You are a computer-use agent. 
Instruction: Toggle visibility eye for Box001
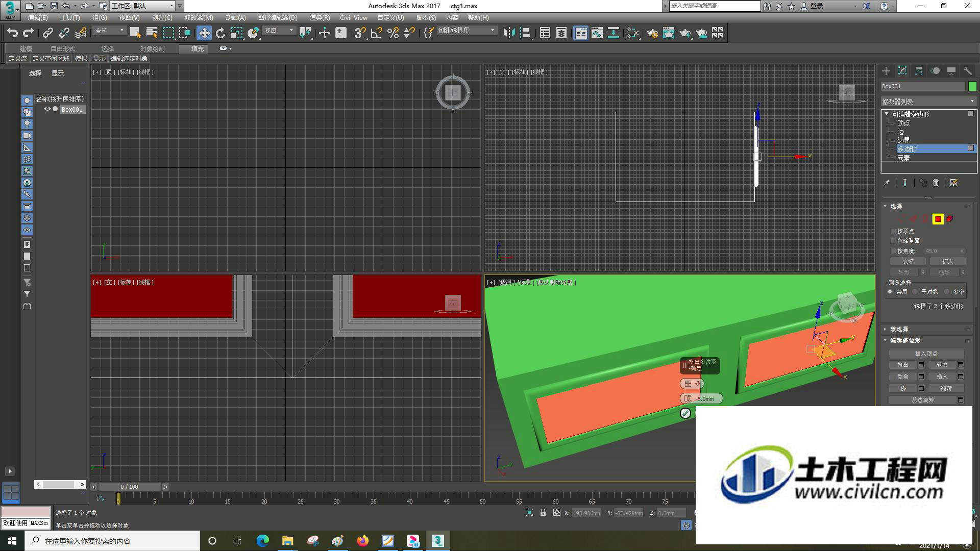pos(47,109)
